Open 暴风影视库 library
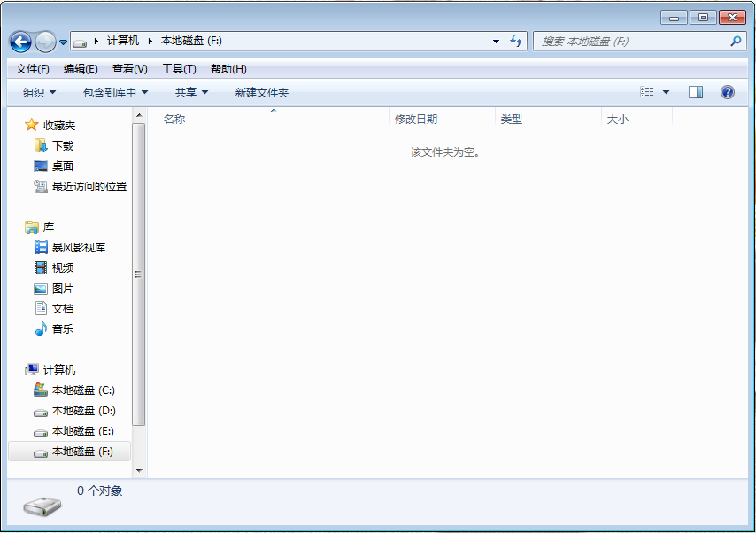This screenshot has height=533, width=756. coord(78,247)
